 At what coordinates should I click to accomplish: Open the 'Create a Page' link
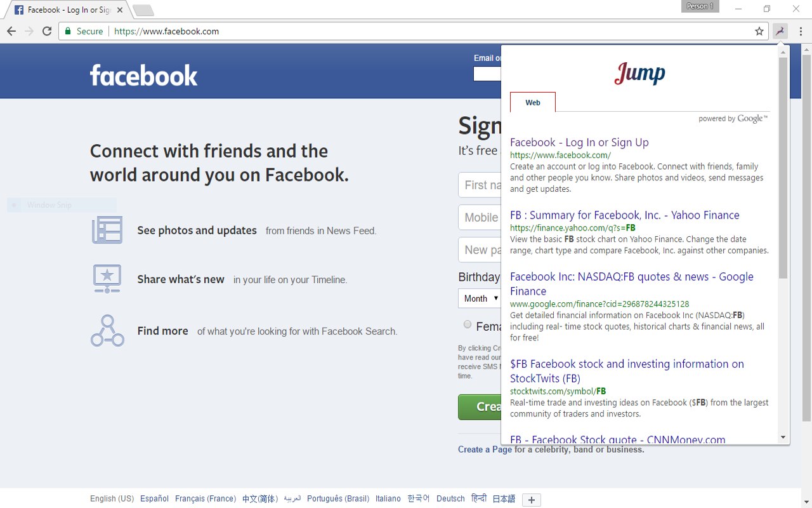pos(484,449)
